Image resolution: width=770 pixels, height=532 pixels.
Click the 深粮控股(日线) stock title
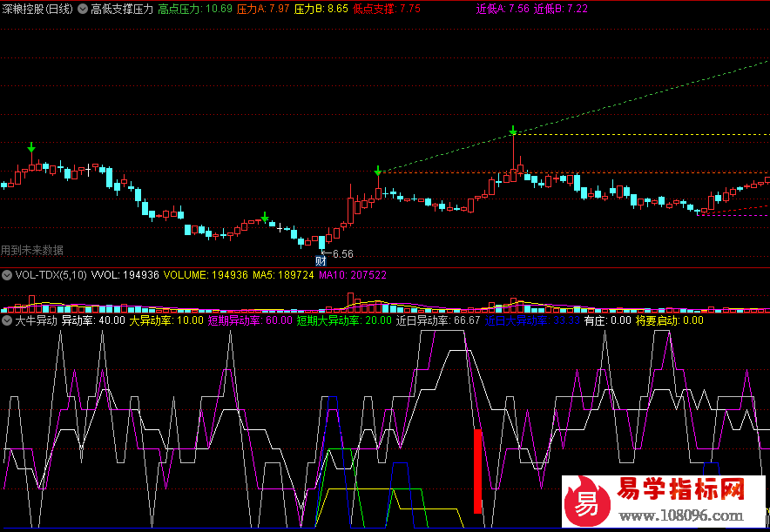click(37, 9)
